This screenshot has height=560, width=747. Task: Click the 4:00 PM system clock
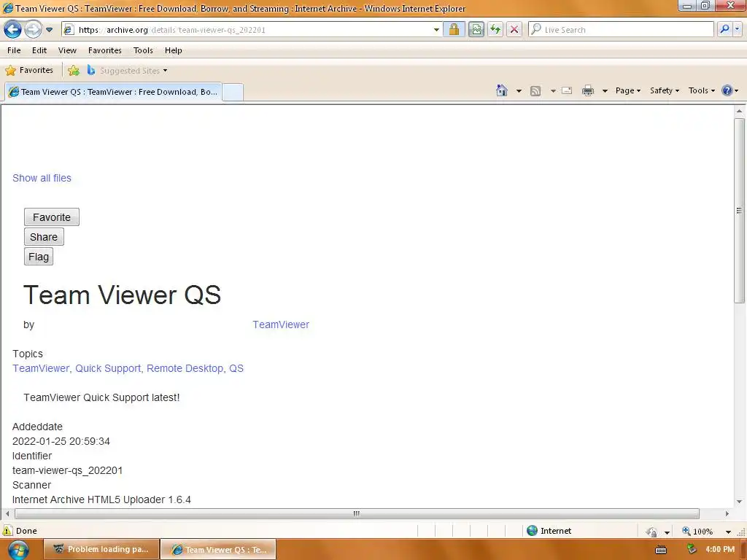coord(720,550)
